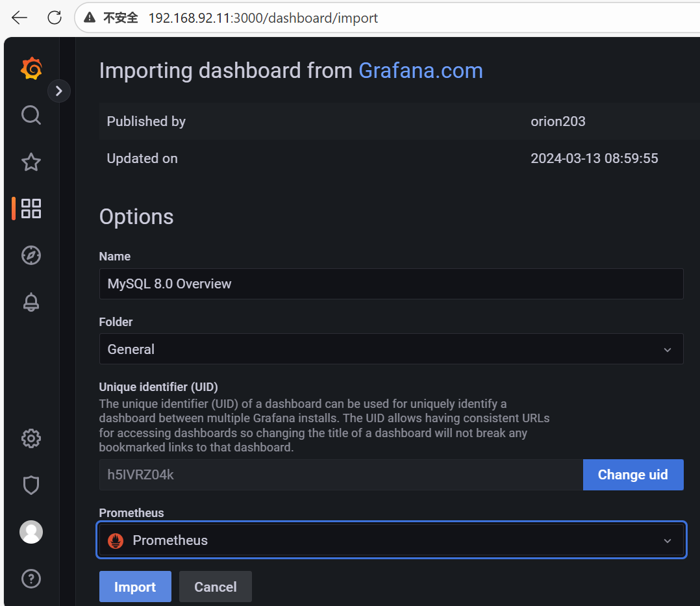Reload the page with the refresh icon
The height and width of the screenshot is (606, 700).
(x=55, y=18)
